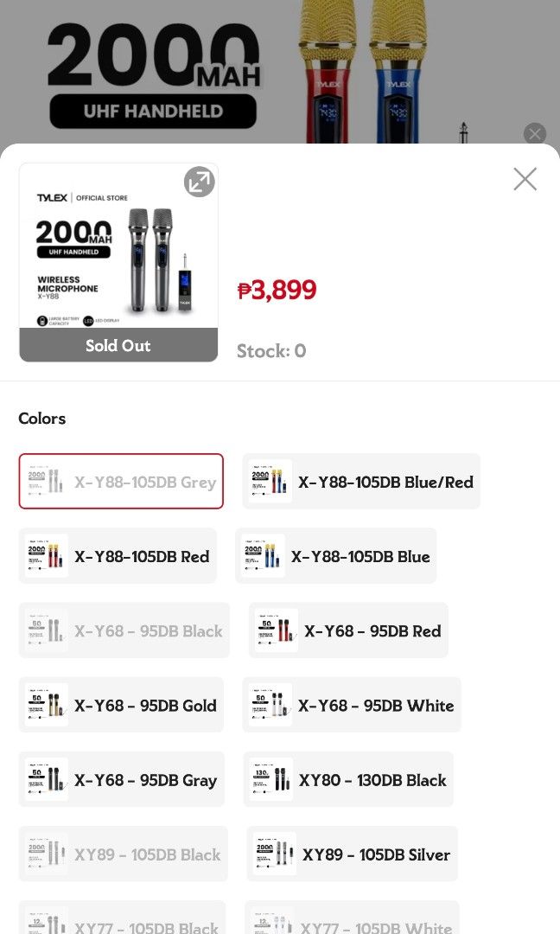Close the variation selection sheet
The image size is (560, 934).
(525, 179)
